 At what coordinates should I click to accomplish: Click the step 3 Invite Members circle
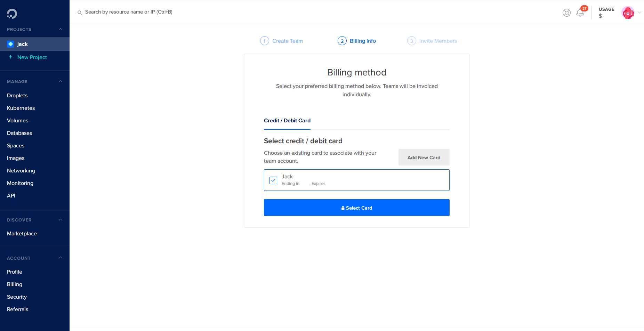412,41
